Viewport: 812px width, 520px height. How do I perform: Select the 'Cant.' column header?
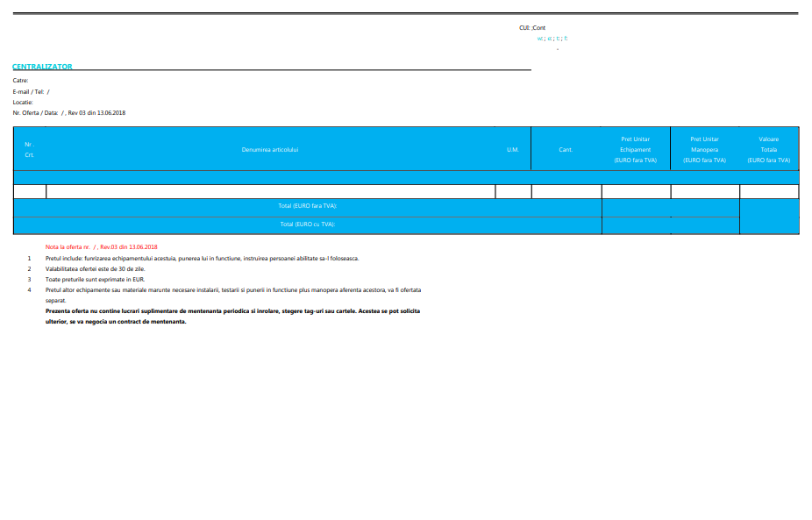(x=566, y=149)
